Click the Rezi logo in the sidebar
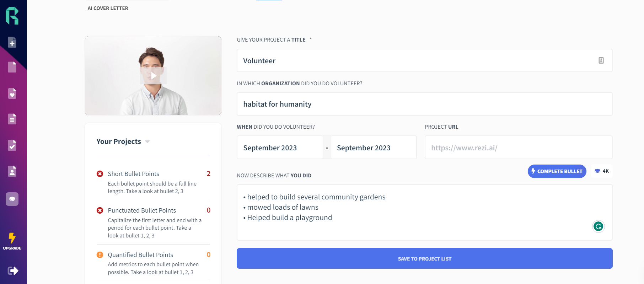Viewport: 644px width, 284px height. [x=12, y=16]
